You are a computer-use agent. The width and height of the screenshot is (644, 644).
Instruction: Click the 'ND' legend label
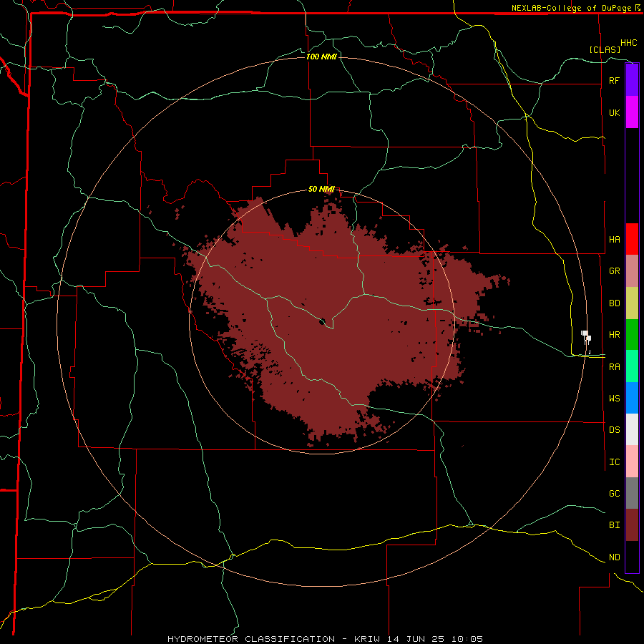614,557
